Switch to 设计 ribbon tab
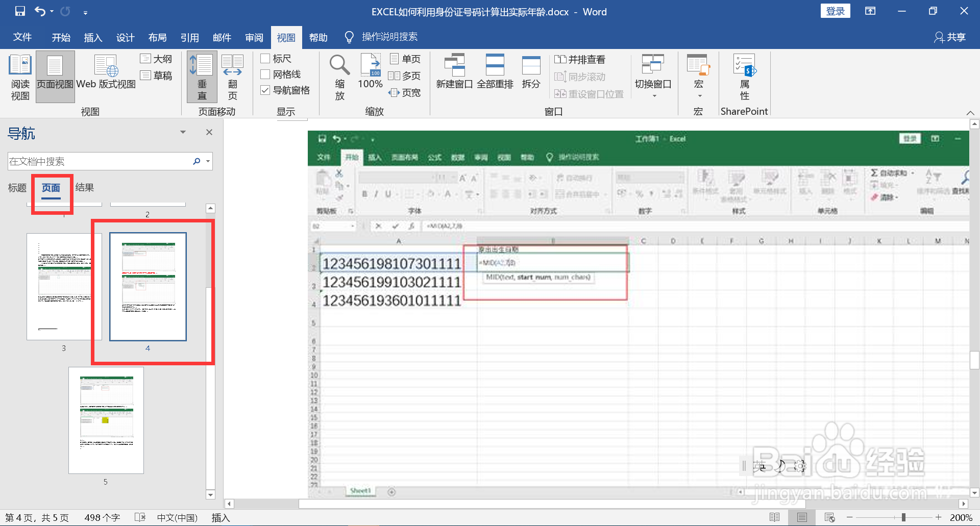Screen dimensions: 980x526 click(126, 38)
